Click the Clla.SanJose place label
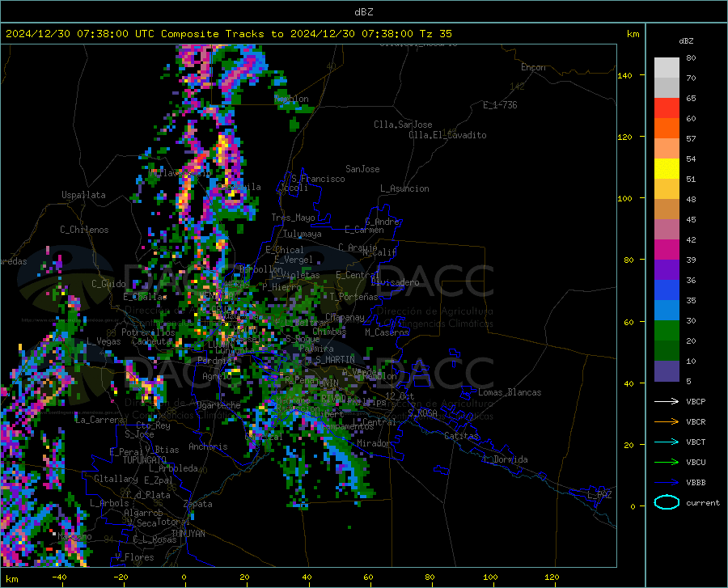The image size is (728, 588). pyautogui.click(x=403, y=125)
